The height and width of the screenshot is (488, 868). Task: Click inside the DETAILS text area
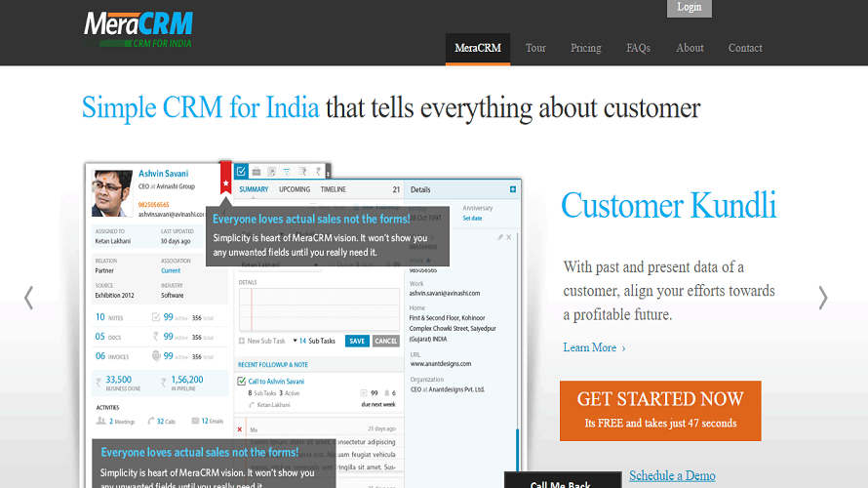[x=319, y=309]
